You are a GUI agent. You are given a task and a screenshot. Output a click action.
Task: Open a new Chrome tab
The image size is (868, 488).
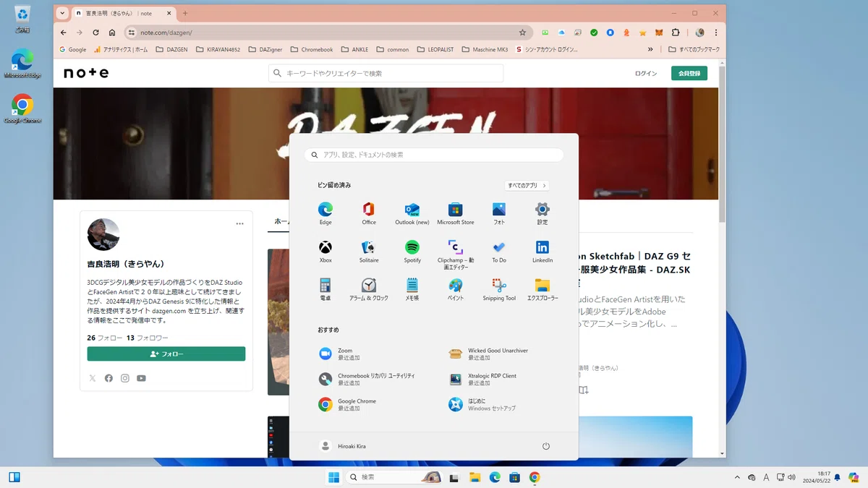(185, 13)
